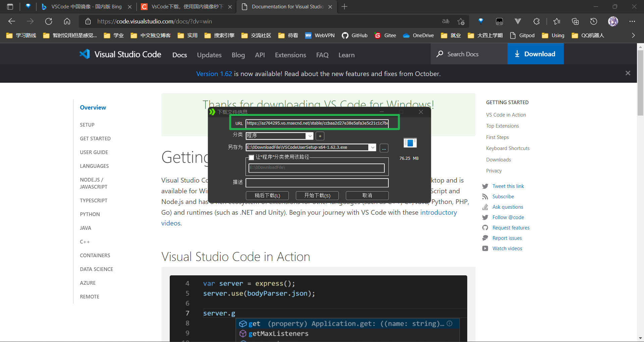The image size is (644, 342).
Task: Click the V-shaped extension icon in toolbar
Action: (518, 21)
